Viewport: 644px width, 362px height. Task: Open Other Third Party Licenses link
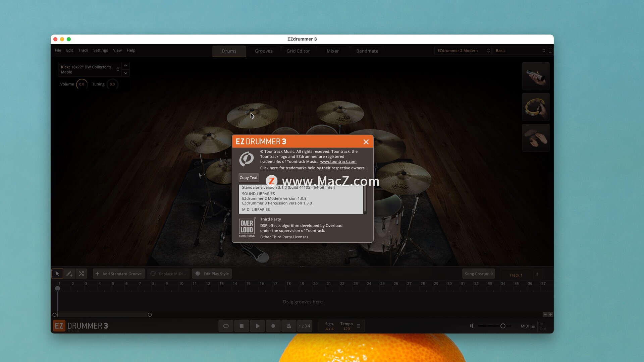(284, 237)
